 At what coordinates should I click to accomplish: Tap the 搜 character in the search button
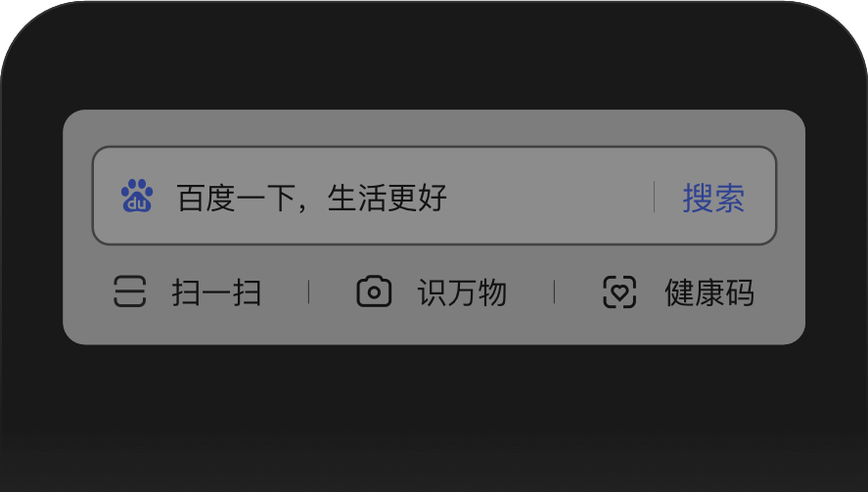tap(698, 198)
